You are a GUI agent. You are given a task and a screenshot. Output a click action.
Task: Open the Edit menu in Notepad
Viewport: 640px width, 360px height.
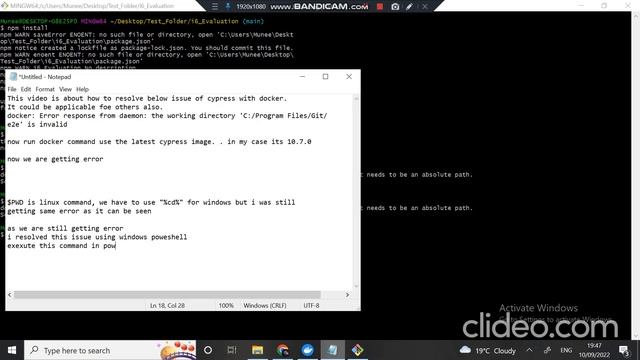pos(26,89)
